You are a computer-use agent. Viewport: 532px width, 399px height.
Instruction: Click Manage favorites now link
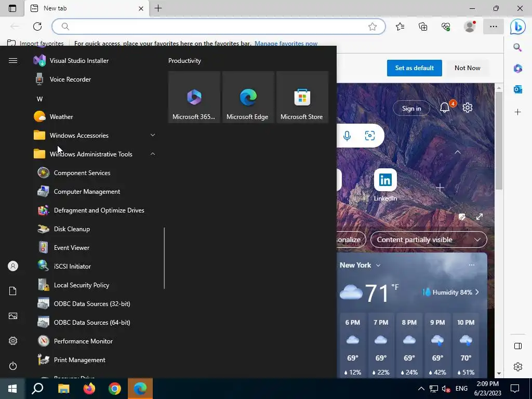[x=286, y=44]
